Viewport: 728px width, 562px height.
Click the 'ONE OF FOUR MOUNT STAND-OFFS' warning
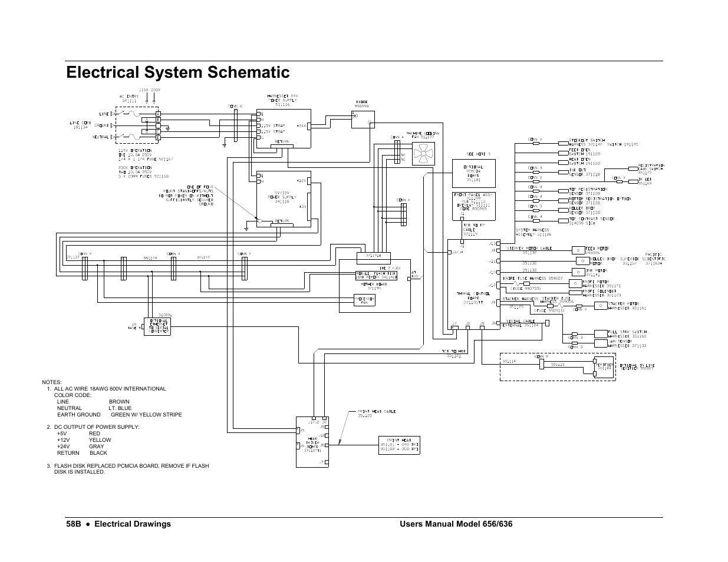tap(185, 196)
